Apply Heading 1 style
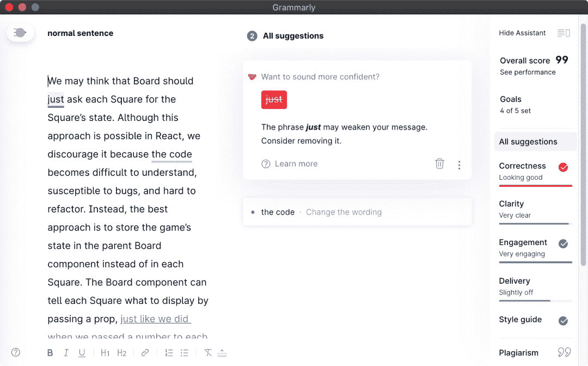Screen dimensions: 588x366 point(105,353)
